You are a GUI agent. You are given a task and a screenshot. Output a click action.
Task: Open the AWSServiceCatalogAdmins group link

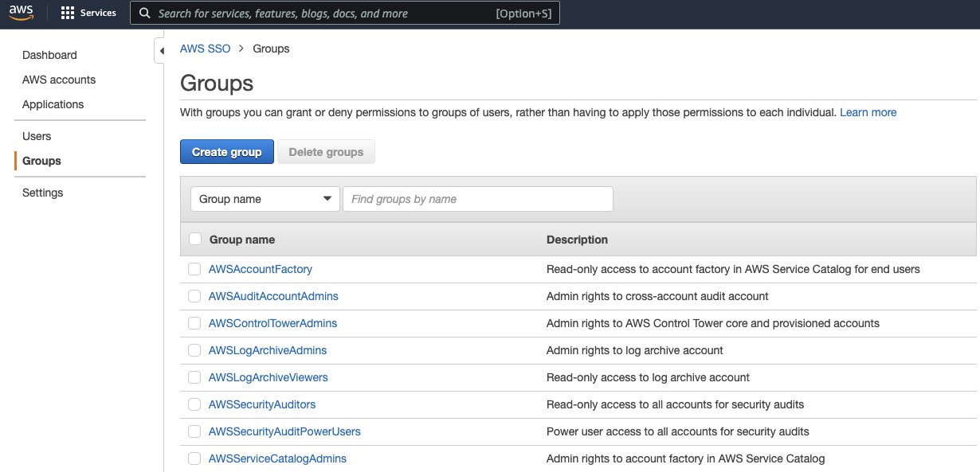click(x=277, y=458)
